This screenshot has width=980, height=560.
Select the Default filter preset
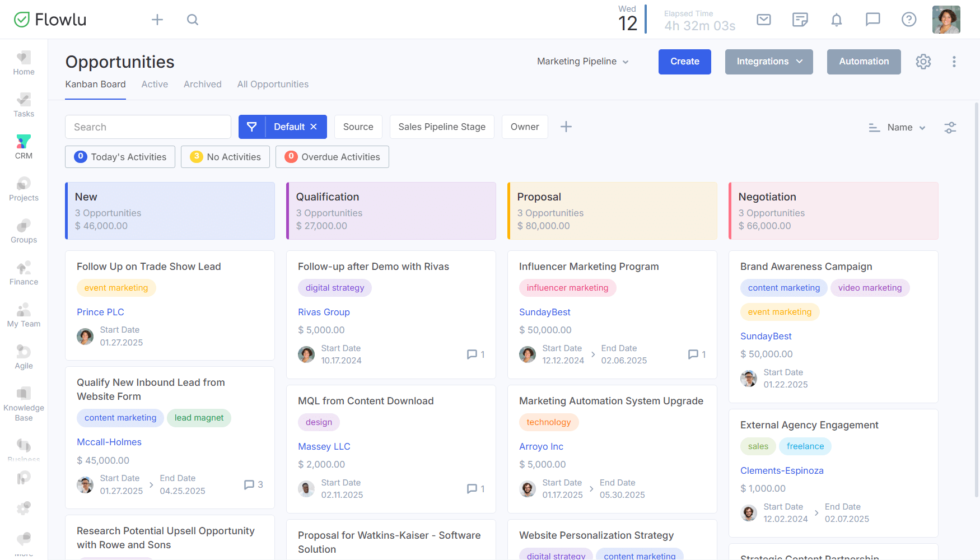(289, 127)
